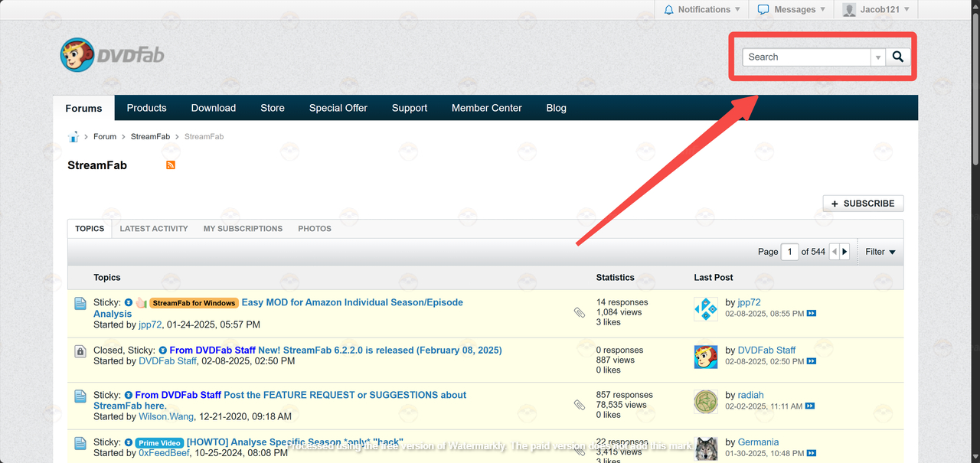Viewport: 980px width, 463px height.
Task: Go to last post by DVDFab Staff arrow
Action: point(812,361)
